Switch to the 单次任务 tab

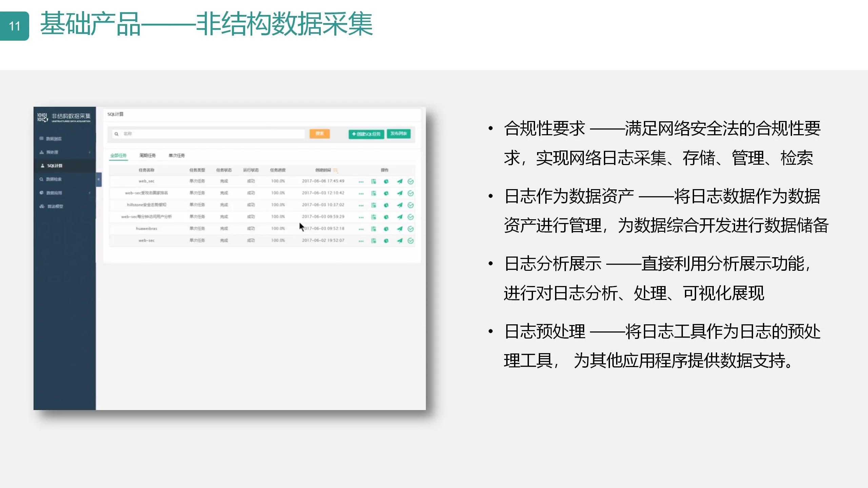pos(176,155)
